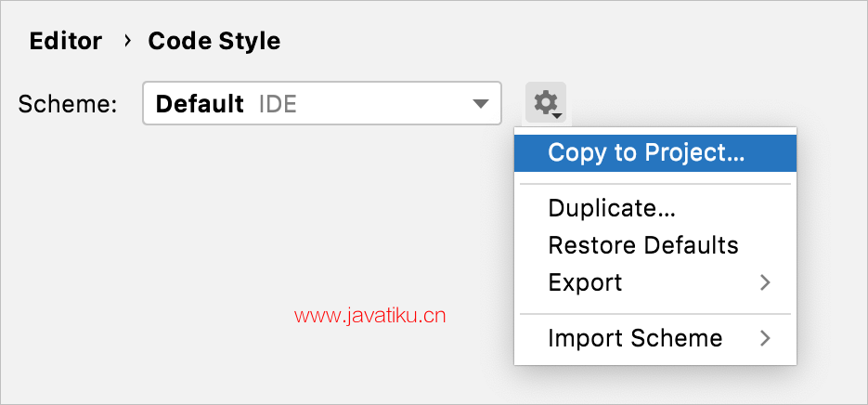The width and height of the screenshot is (868, 405).
Task: Click the triangle arrow in the Scheme dropdown
Action: point(480,104)
